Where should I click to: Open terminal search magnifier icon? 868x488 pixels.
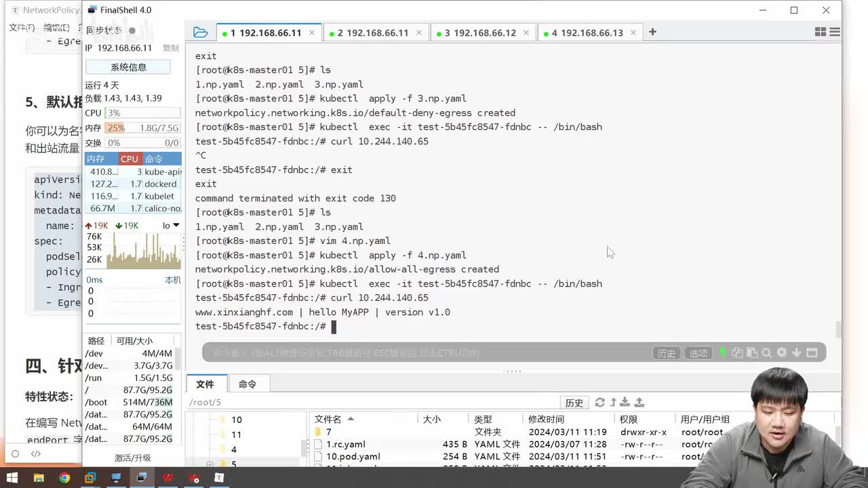point(767,352)
